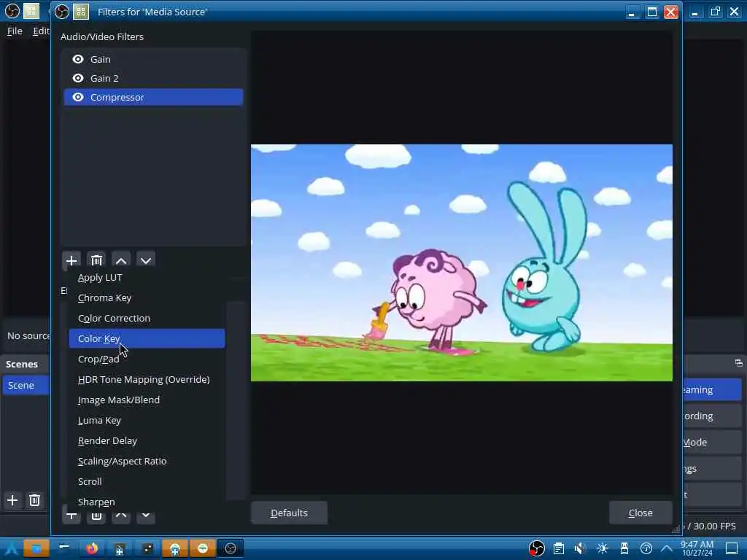Select the Gain filter row
This screenshot has height=560, width=747.
tap(153, 59)
